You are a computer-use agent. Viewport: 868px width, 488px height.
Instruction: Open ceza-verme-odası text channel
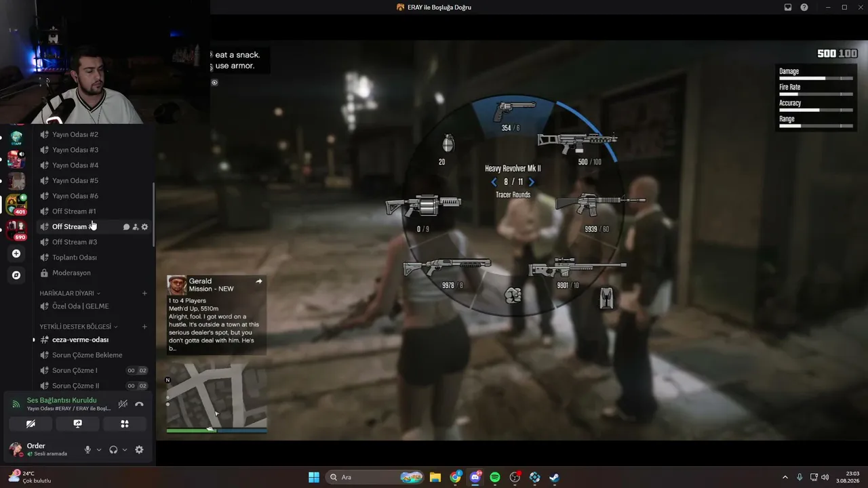pyautogui.click(x=94, y=340)
